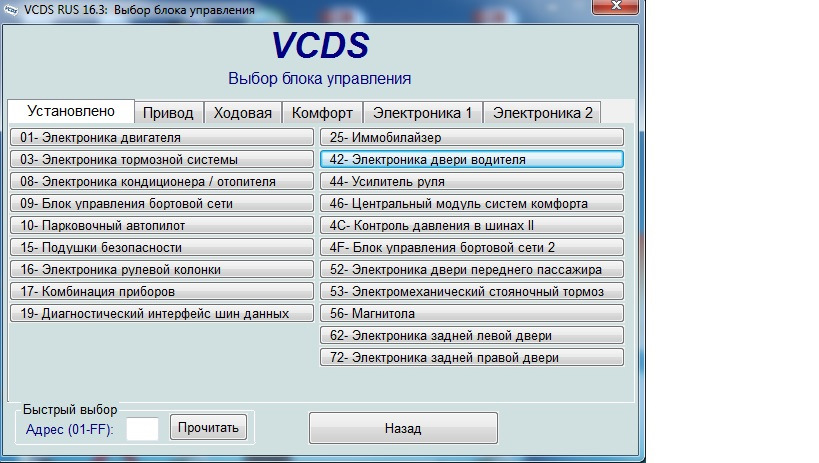Select 25- Иммобилайзер module
819x463 pixels.
472,137
